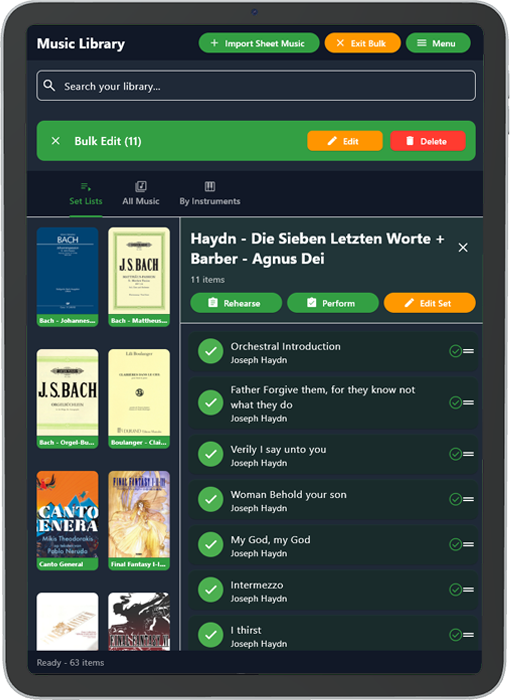Viewport: 510px width, 700px height.
Task: Deselect Father Forgive them checkbox
Action: click(211, 403)
